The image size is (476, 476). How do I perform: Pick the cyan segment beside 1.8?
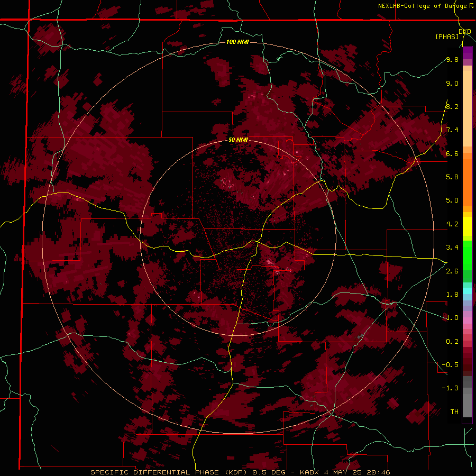467,291
